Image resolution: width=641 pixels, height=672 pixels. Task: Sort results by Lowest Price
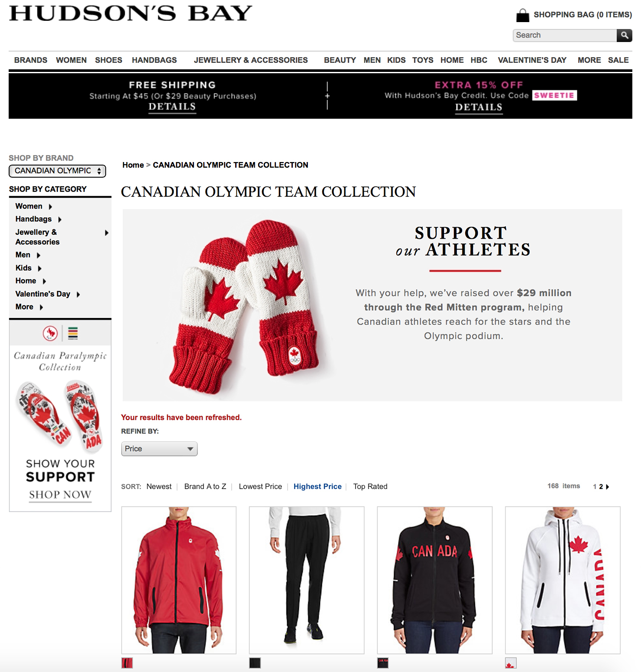(260, 487)
